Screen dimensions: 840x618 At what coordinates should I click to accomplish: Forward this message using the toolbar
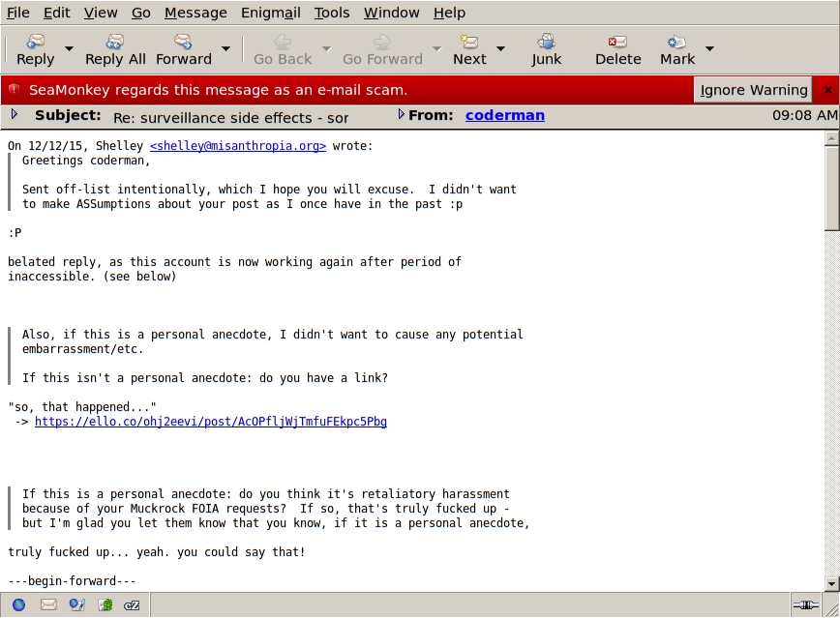coord(184,49)
